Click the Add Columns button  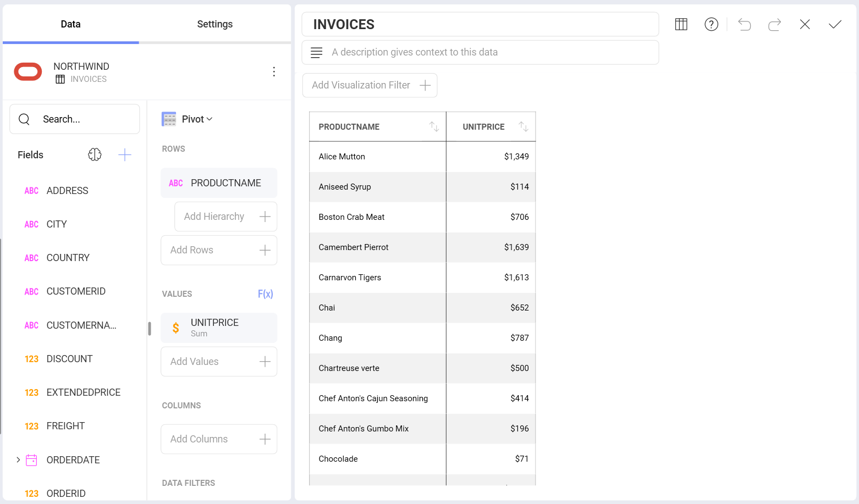click(x=219, y=439)
